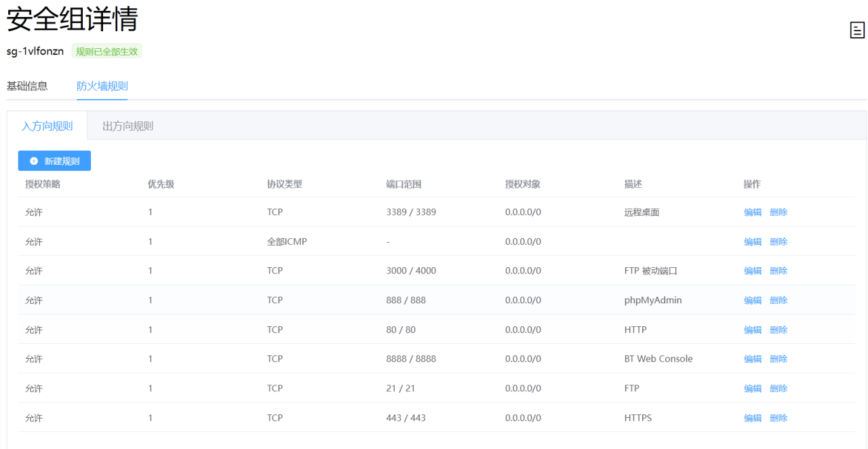Image resolution: width=868 pixels, height=449 pixels.
Task: Click the FTP 被动端口 description cell
Action: 651,271
